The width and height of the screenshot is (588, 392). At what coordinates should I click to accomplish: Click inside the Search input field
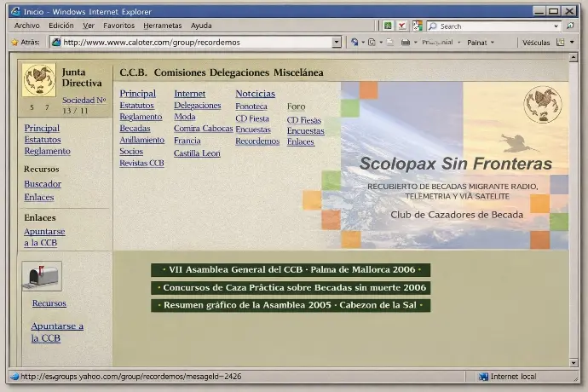click(x=495, y=26)
